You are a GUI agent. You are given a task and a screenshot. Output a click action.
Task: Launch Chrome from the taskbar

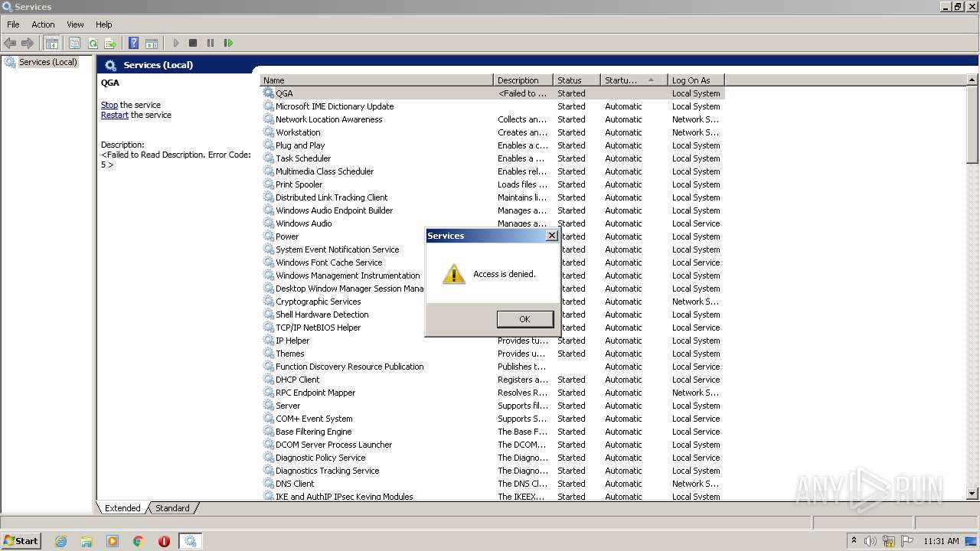139,541
